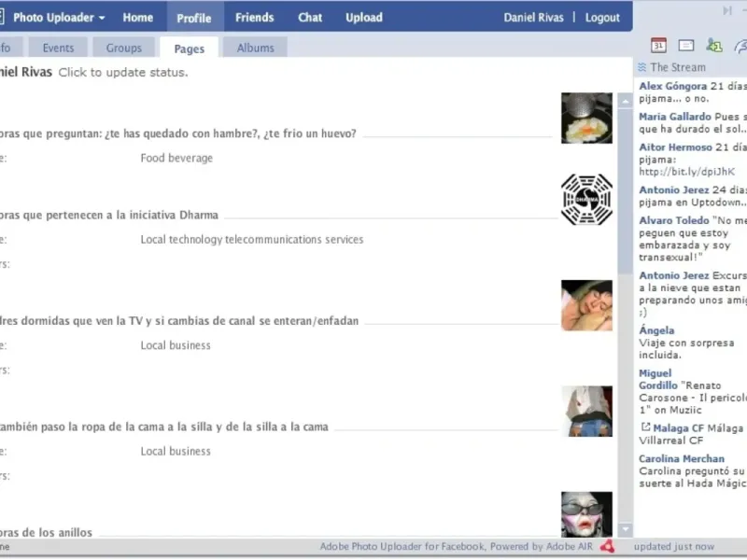Click the collapse-sidebar skip arrow icon
The height and width of the screenshot is (560, 747).
727,10
